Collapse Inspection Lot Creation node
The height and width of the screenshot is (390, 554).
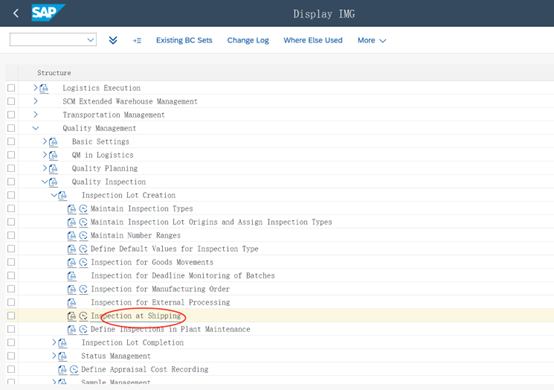[x=54, y=195]
